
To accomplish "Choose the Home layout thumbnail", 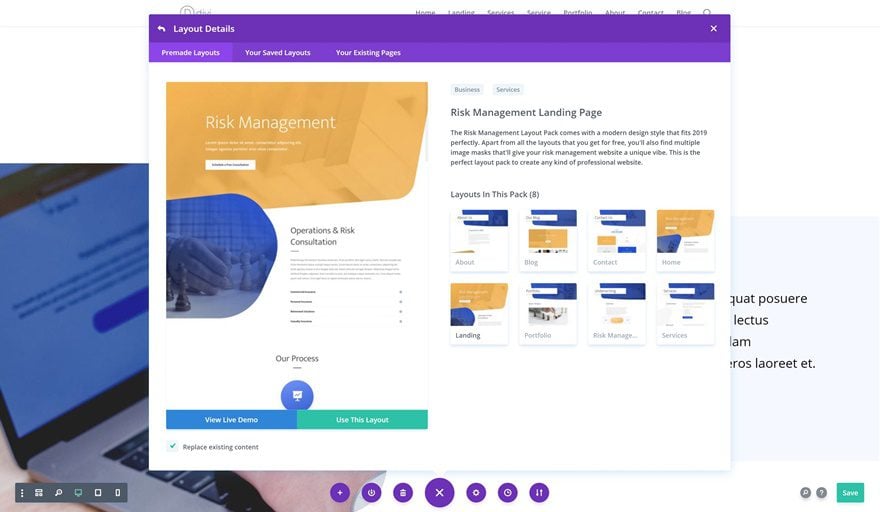I will click(685, 240).
